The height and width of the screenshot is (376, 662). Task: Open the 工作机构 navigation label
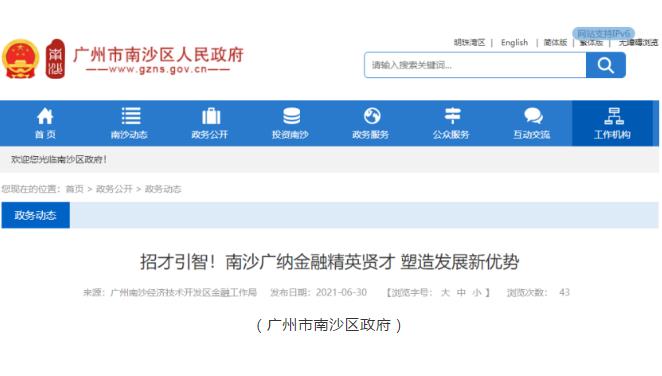click(612, 135)
